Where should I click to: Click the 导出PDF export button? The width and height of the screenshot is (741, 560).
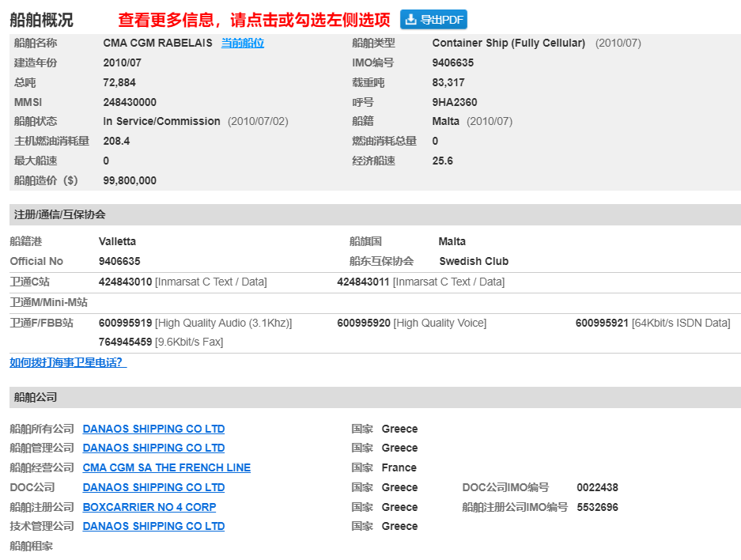pos(433,19)
